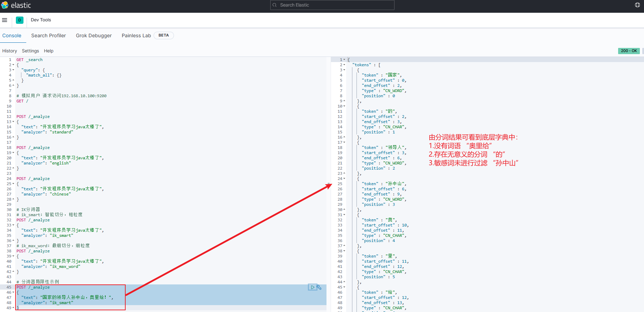Click the "analyzer": "english" line

click(46, 163)
